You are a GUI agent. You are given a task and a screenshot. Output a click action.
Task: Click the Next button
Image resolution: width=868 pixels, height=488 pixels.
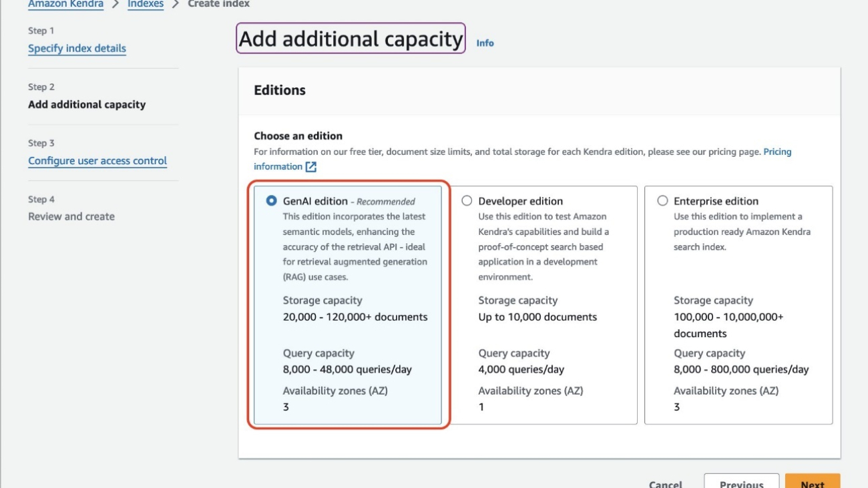pyautogui.click(x=813, y=482)
